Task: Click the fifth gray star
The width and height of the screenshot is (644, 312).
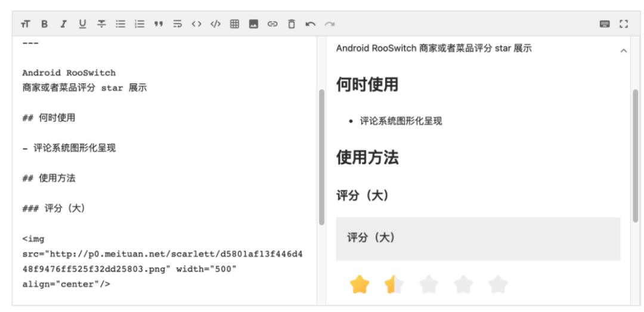Action: click(498, 285)
